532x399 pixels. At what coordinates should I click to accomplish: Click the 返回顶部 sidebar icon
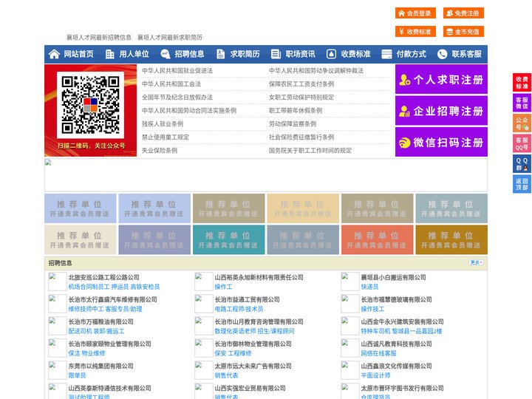coord(522,184)
